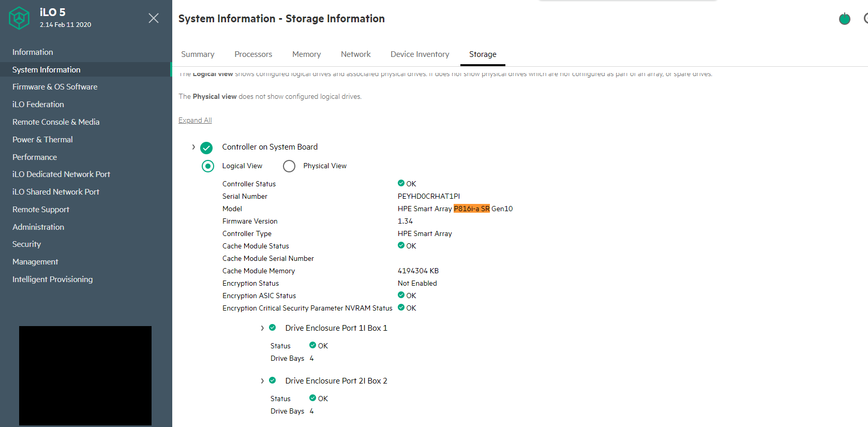Screen dimensions: 868x427
Task: Open Firmware & OS Software in sidebar
Action: [55, 87]
